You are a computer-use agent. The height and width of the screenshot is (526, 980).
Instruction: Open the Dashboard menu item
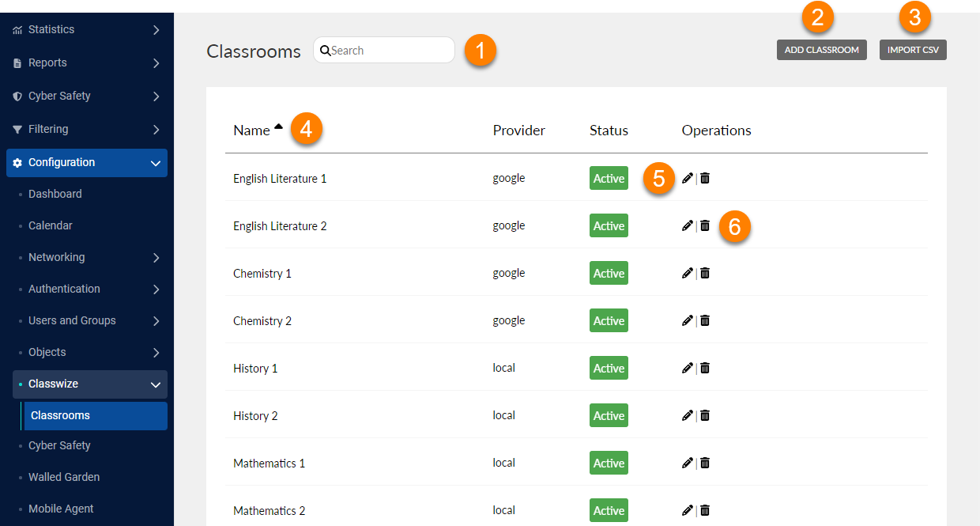point(55,194)
